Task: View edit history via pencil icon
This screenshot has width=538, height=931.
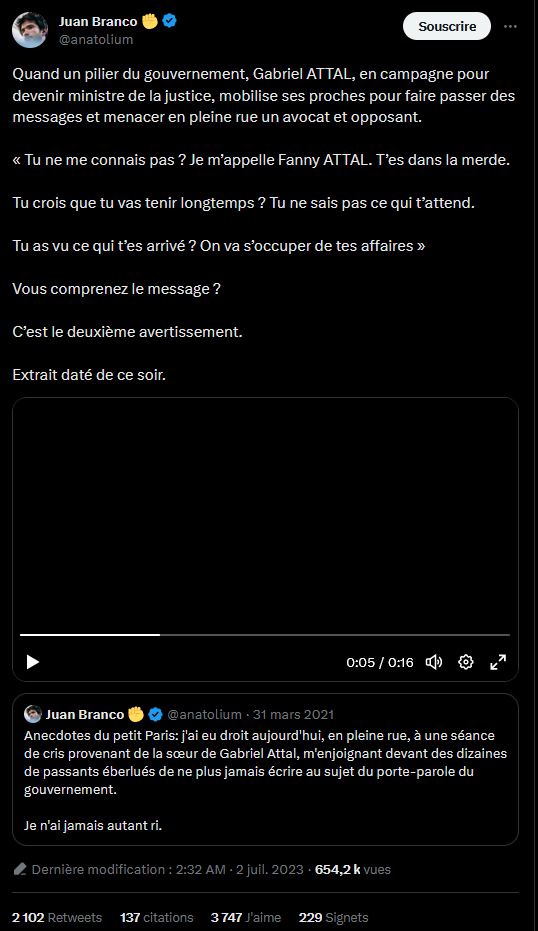Action: click(20, 870)
